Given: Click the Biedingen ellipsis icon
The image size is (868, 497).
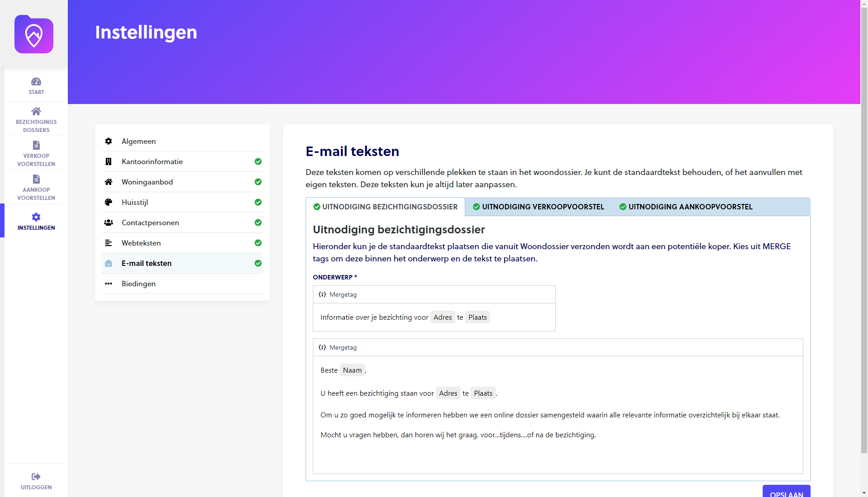Looking at the screenshot, I should pyautogui.click(x=108, y=284).
